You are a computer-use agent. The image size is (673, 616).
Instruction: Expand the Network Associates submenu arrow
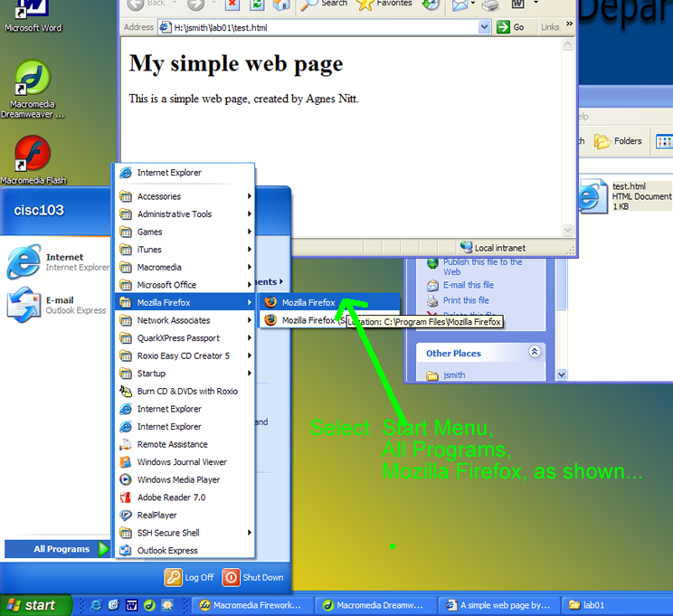[x=250, y=320]
